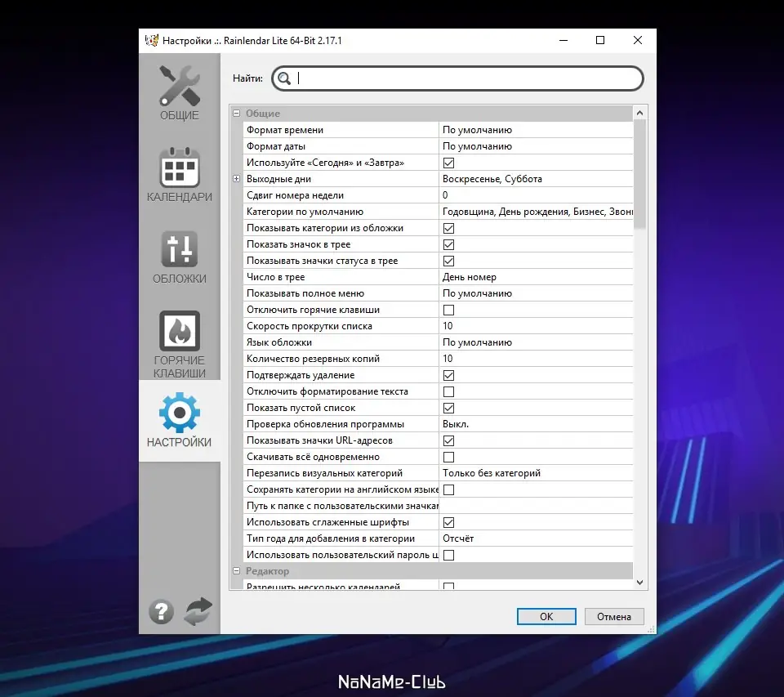Click OK button
This screenshot has height=697, width=784.
click(x=546, y=616)
